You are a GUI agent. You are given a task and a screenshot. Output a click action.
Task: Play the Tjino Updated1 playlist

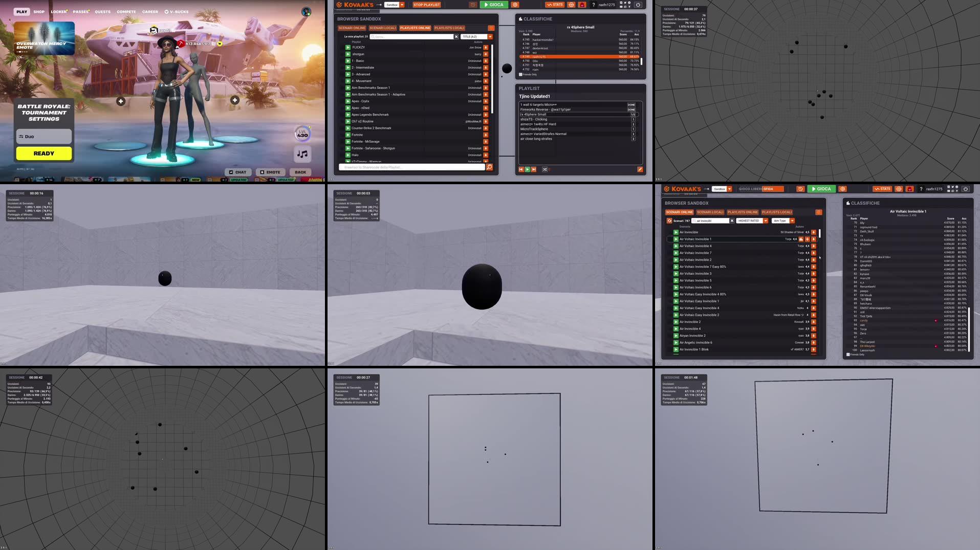point(527,169)
